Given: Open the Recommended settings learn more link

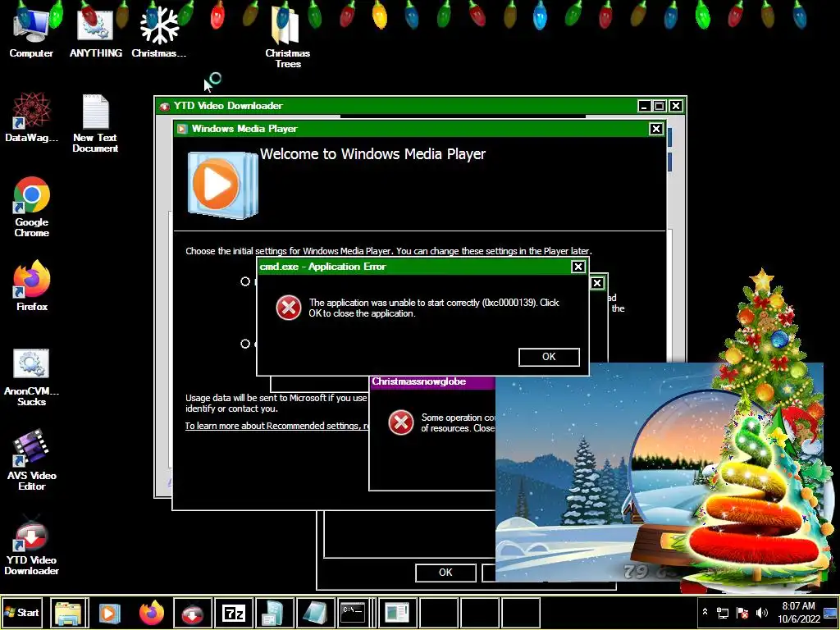Looking at the screenshot, I should tap(277, 426).
